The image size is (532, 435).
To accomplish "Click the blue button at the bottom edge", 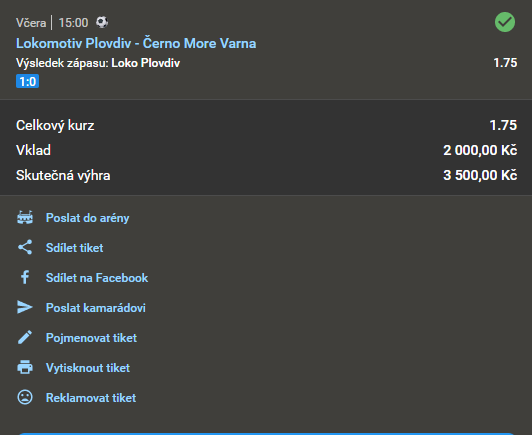I will pos(266,434).
